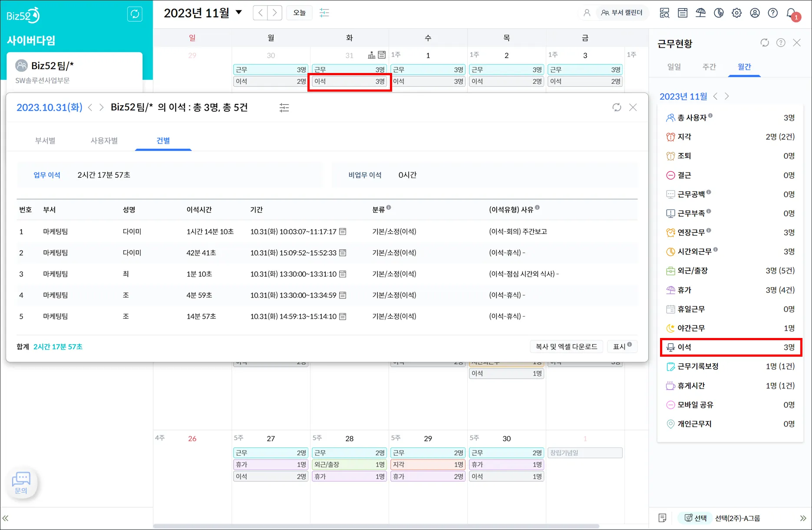
Task: Open detail icon for 14:59:13~15:14:10 record
Action: coord(343,316)
